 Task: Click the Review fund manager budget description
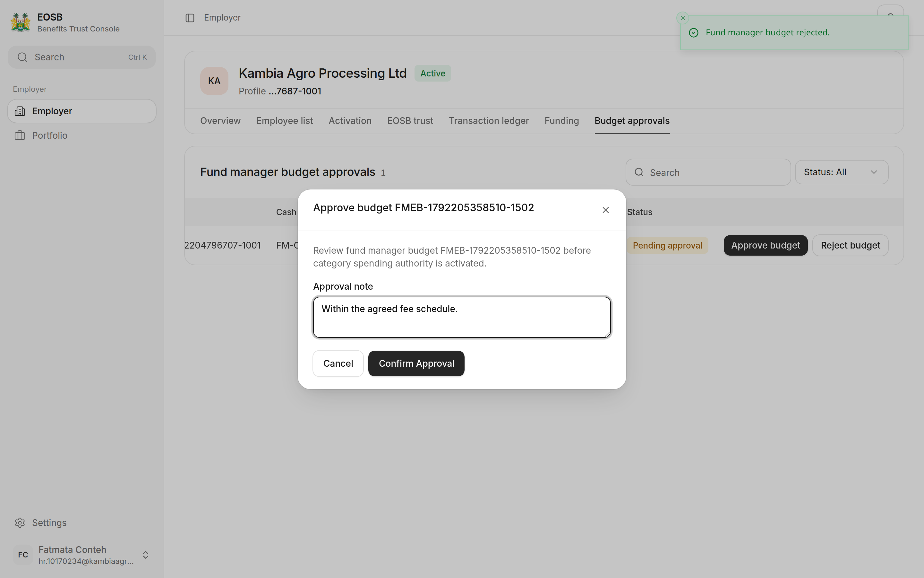coord(452,257)
